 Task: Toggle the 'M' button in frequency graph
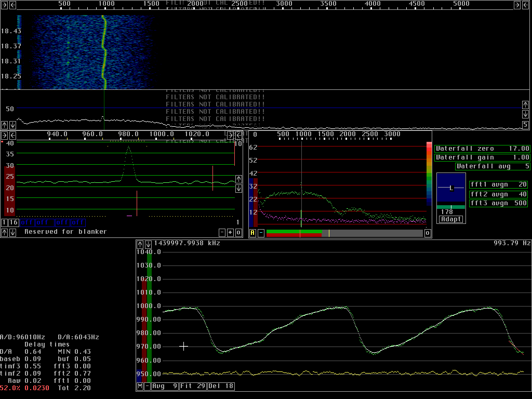(140, 386)
